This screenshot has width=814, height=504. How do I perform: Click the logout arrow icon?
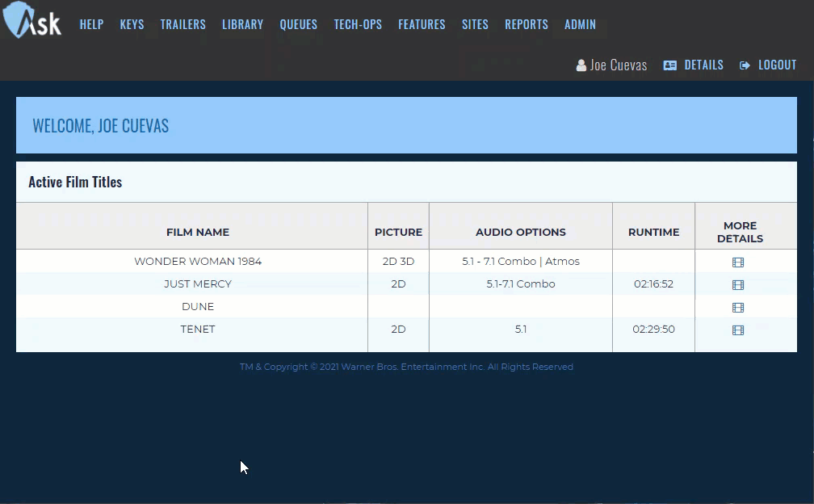click(x=744, y=65)
